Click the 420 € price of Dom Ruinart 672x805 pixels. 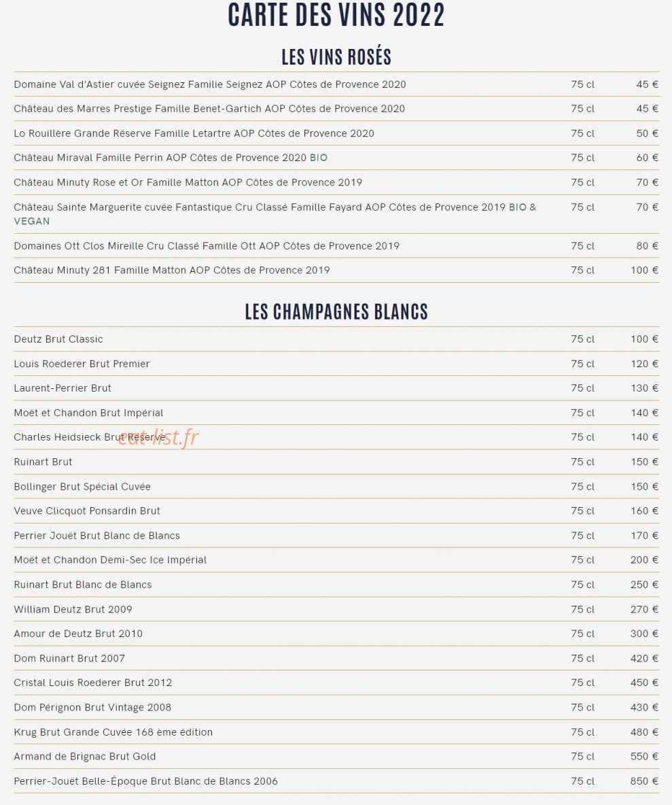coord(644,658)
